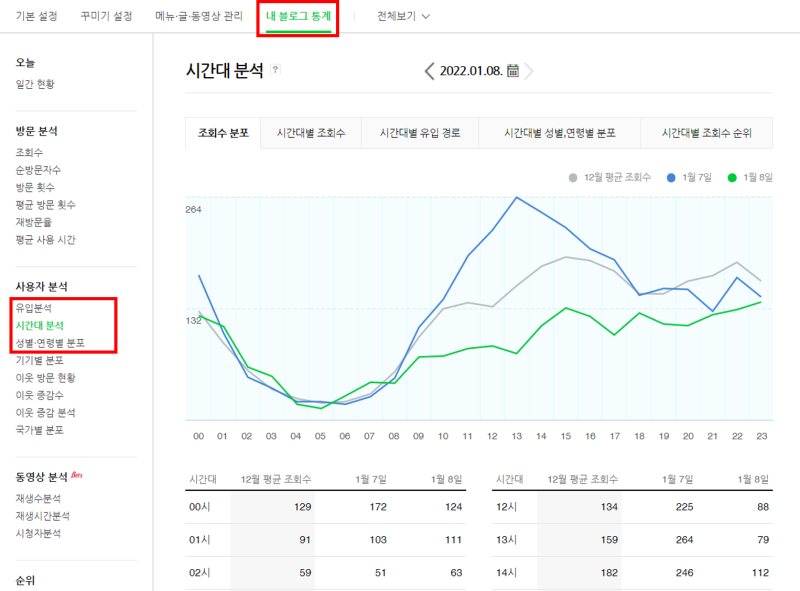Open 기본 설정 tab
800x591 pixels.
tap(36, 16)
